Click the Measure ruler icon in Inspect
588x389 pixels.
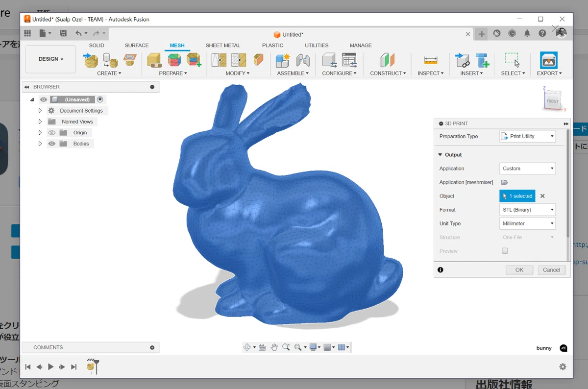(x=431, y=60)
